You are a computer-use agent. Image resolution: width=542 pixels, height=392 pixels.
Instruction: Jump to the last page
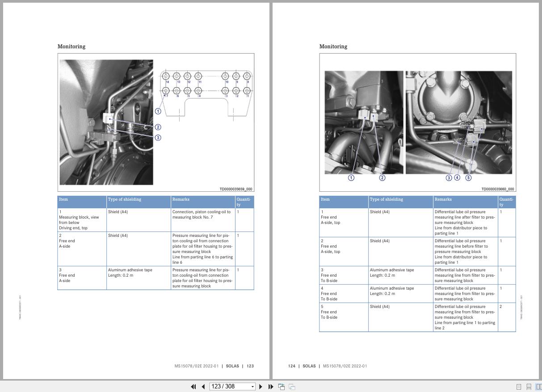coord(271,387)
